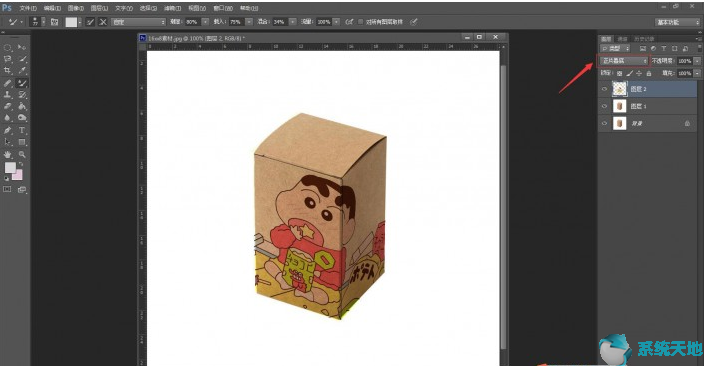Select the Mixer Brush tool
The height and width of the screenshot is (366, 704).
[22, 83]
